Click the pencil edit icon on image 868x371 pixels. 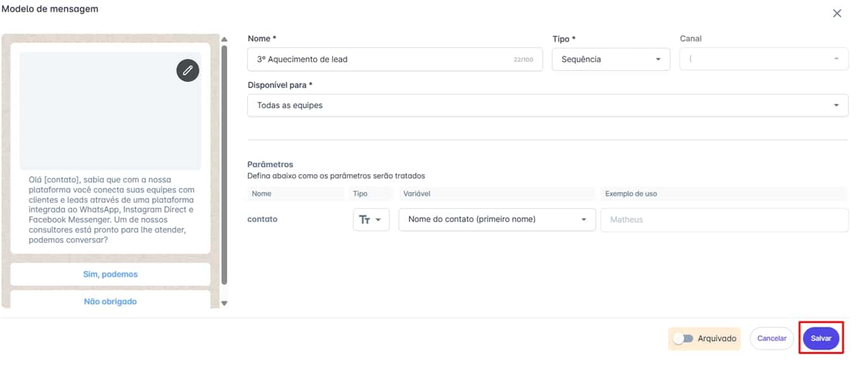187,70
